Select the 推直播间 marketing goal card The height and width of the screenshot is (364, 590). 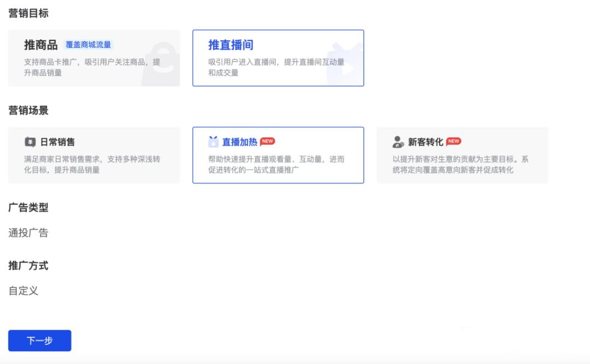[x=277, y=57]
